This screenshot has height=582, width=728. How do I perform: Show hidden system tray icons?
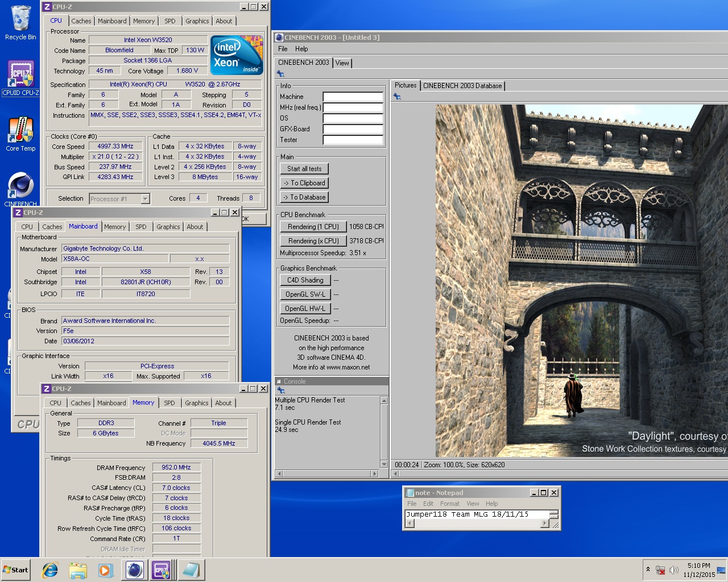click(x=648, y=569)
